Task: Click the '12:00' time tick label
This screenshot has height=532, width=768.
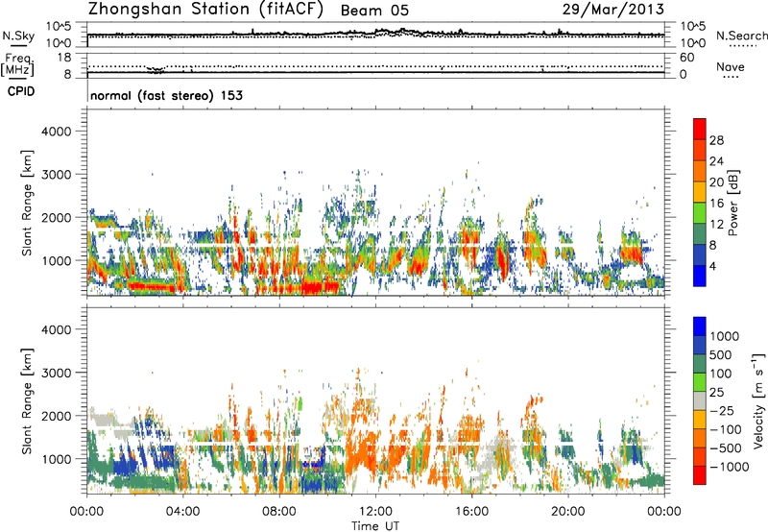Action: coord(375,512)
